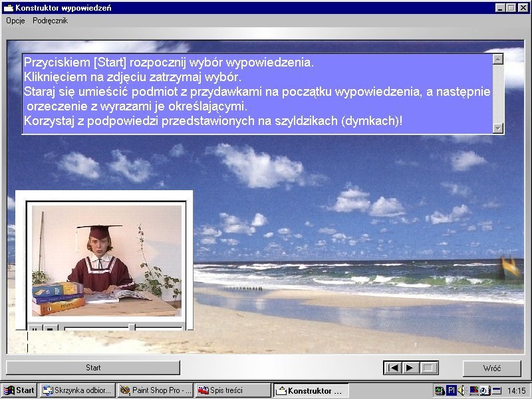
Task: Pause the video in the player
Action: tap(34, 328)
